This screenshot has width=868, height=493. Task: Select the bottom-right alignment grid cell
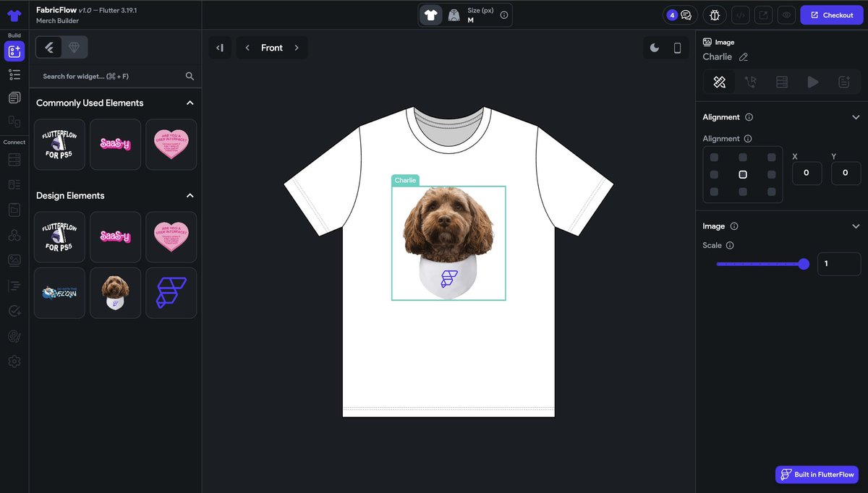(772, 192)
